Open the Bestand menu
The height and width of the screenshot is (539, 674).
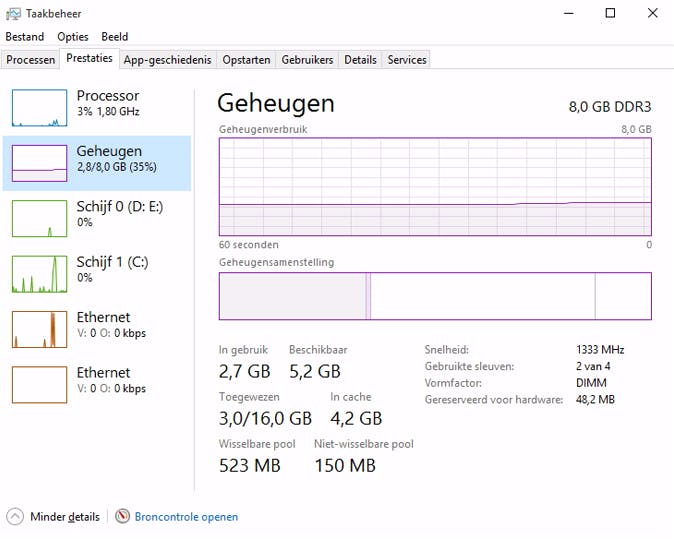pyautogui.click(x=25, y=37)
